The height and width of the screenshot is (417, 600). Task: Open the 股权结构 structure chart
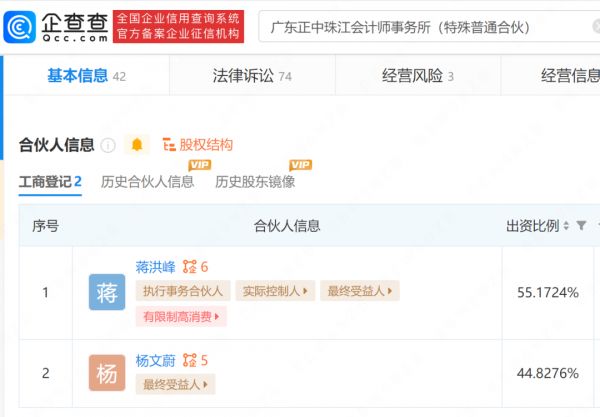pyautogui.click(x=197, y=145)
